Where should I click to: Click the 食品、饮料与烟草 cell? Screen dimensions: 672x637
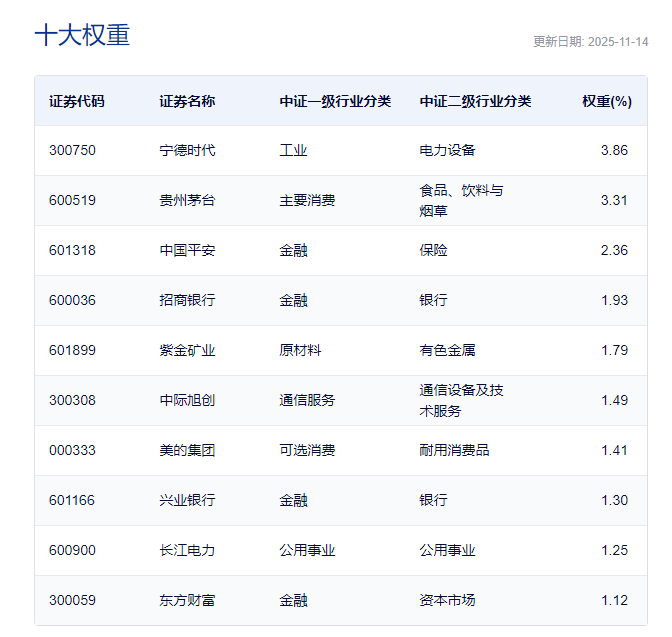tap(462, 200)
